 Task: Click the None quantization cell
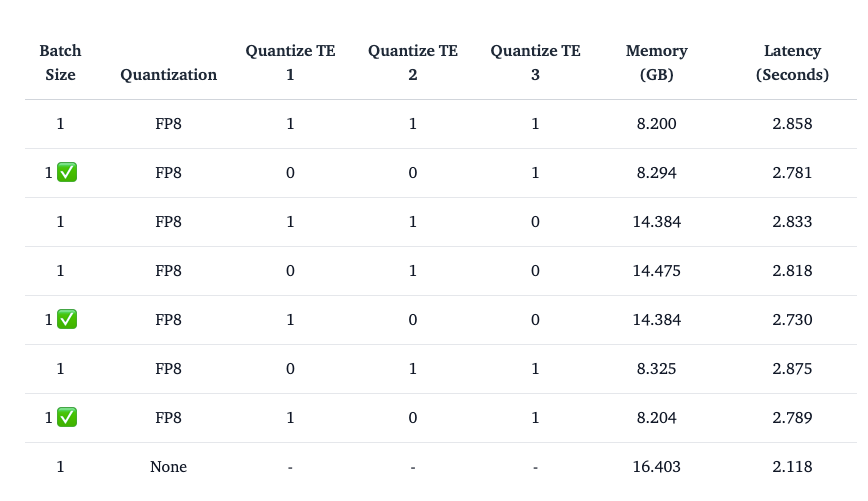(x=168, y=466)
